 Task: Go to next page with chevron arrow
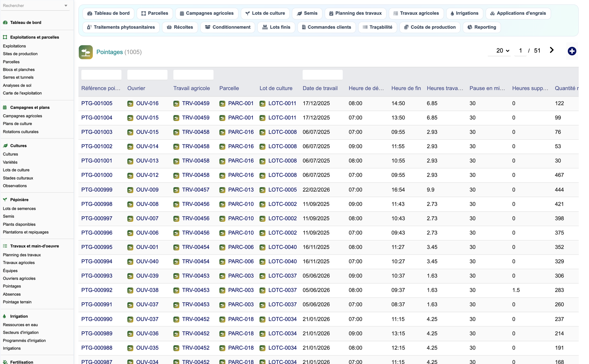551,50
